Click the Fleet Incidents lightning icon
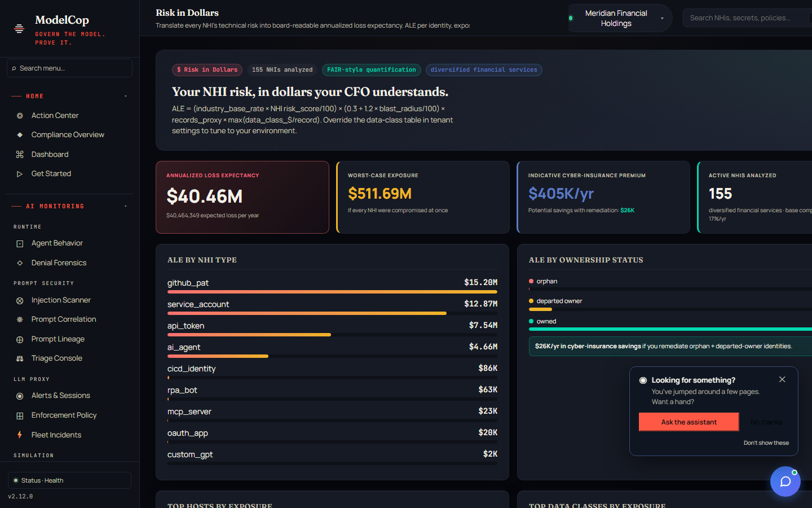This screenshot has height=508, width=812. [x=20, y=435]
